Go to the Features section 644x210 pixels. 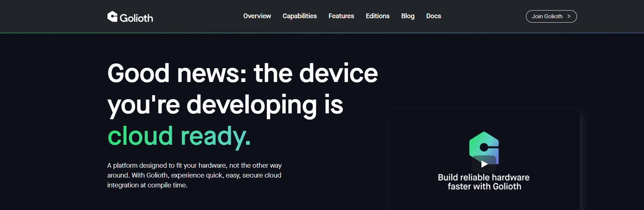341,16
